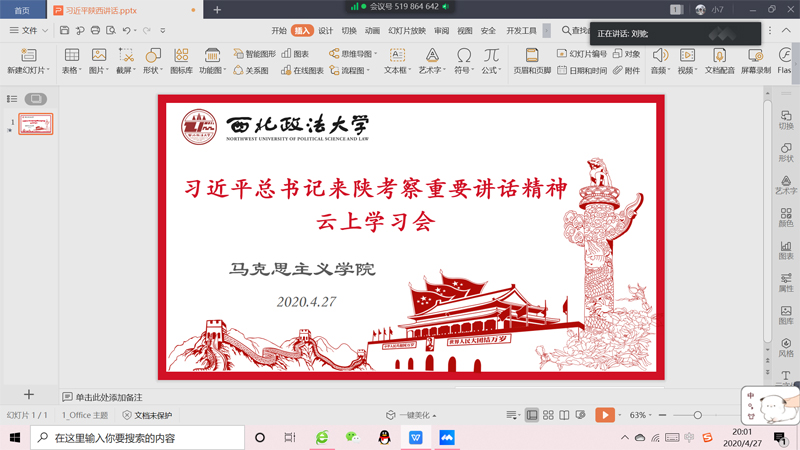Switch to the 设计 design tab
This screenshot has width=800, height=450.
tap(326, 31)
